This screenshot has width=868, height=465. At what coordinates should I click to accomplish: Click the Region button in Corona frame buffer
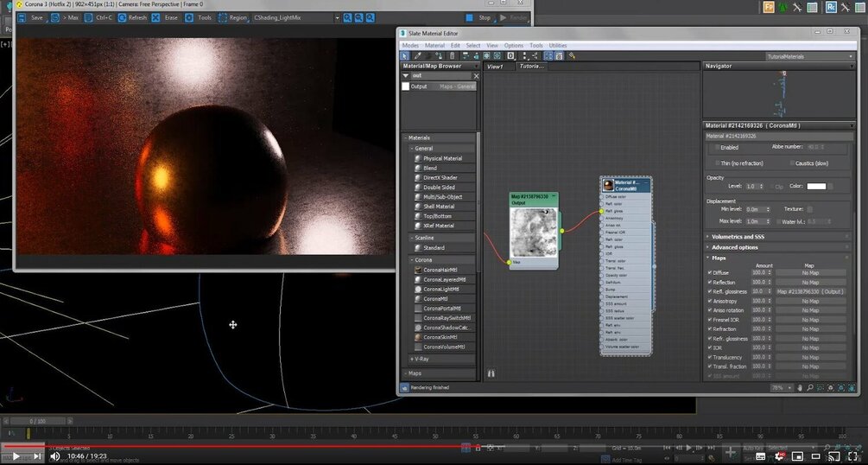click(x=232, y=18)
